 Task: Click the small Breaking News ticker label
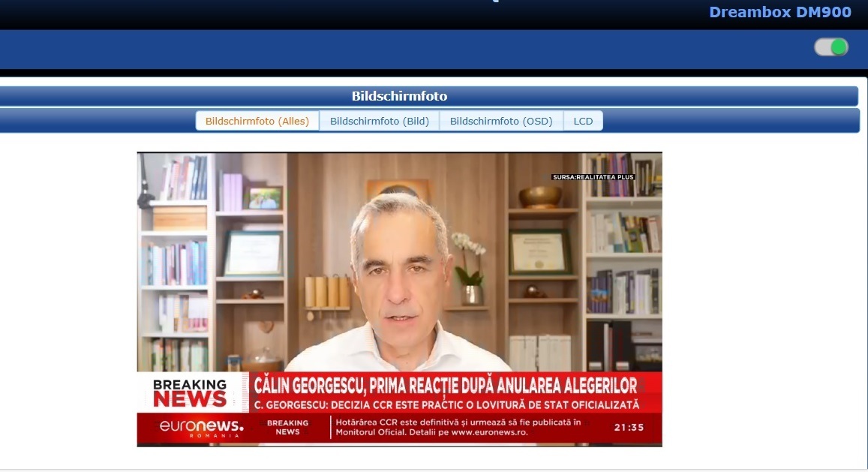[x=288, y=428]
